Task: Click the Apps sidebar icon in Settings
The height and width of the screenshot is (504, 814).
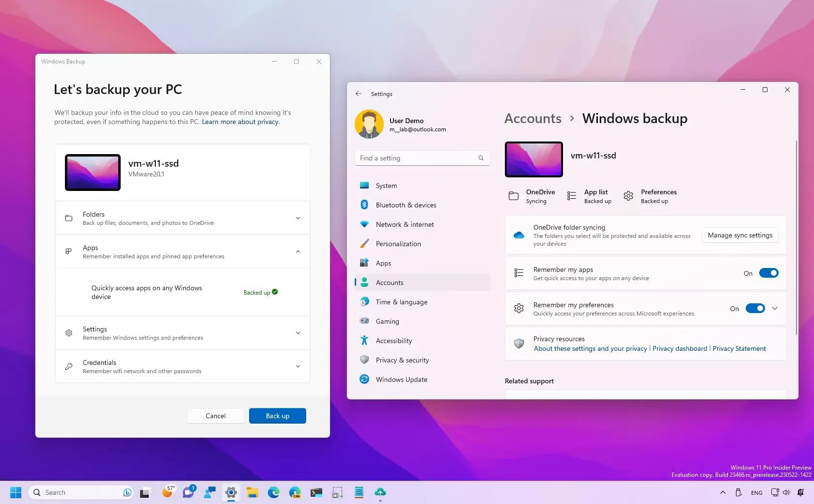Action: (364, 263)
